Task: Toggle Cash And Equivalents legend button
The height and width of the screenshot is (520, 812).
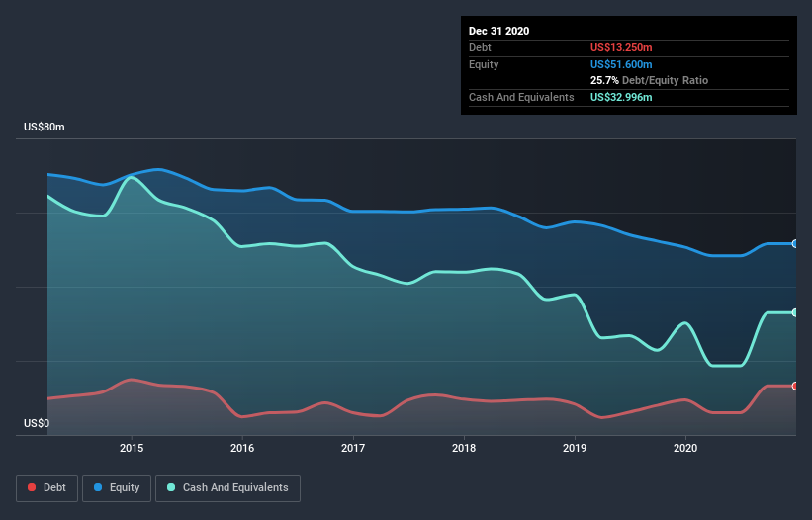Action: tap(227, 488)
